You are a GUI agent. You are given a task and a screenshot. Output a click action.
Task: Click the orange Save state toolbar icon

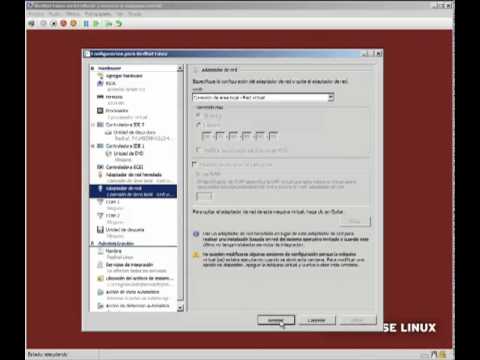pos(74,24)
